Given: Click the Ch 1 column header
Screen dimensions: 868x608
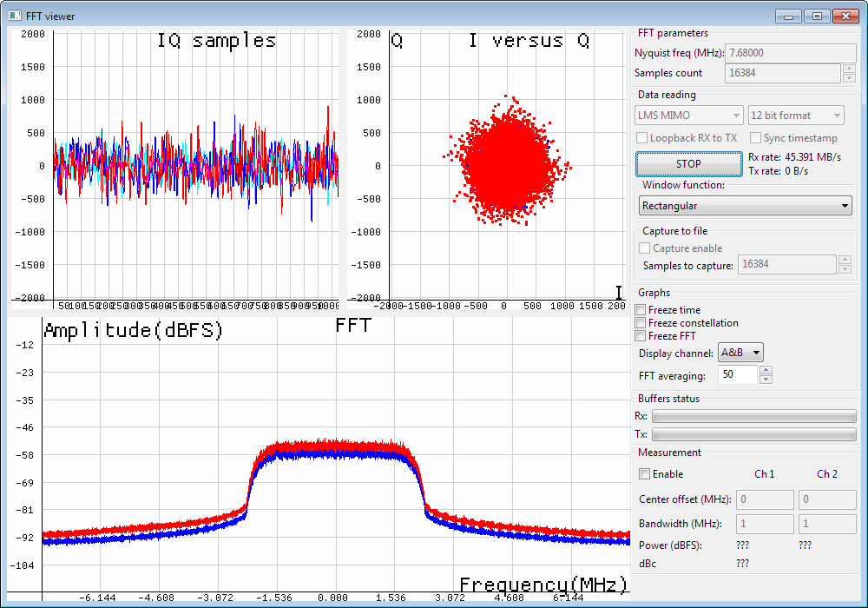Looking at the screenshot, I should (765, 474).
